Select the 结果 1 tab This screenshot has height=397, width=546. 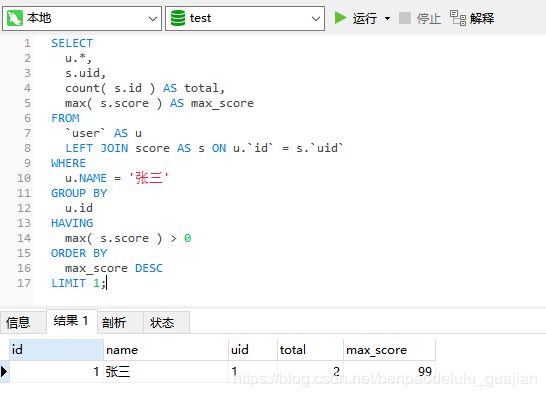coord(71,321)
